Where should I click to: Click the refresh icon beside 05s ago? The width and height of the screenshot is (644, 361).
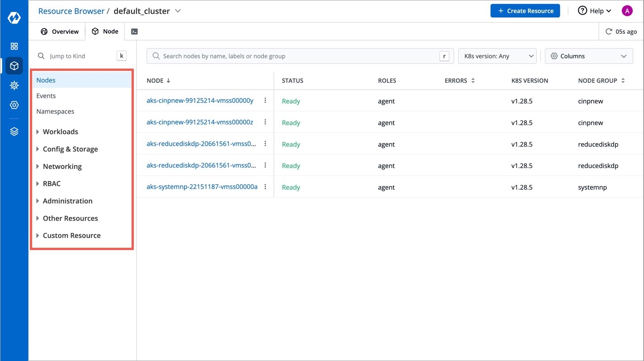click(608, 32)
